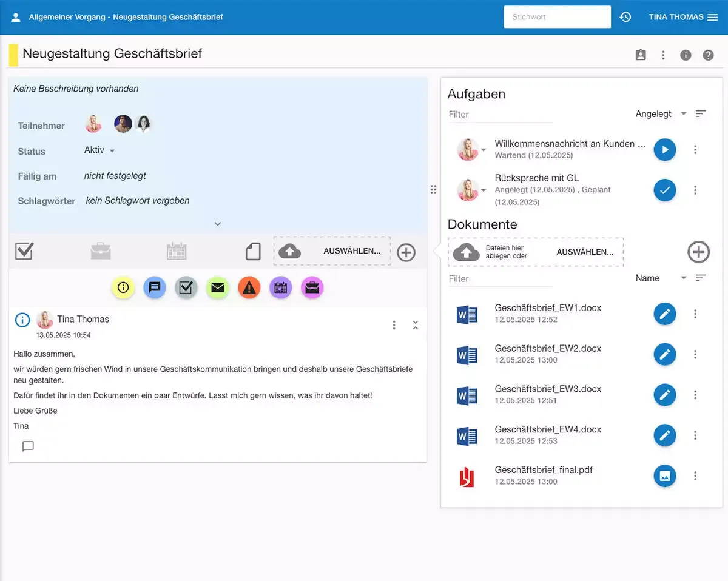Open the TINA THOMAS hamburger menu
728x581 pixels.
click(x=713, y=17)
